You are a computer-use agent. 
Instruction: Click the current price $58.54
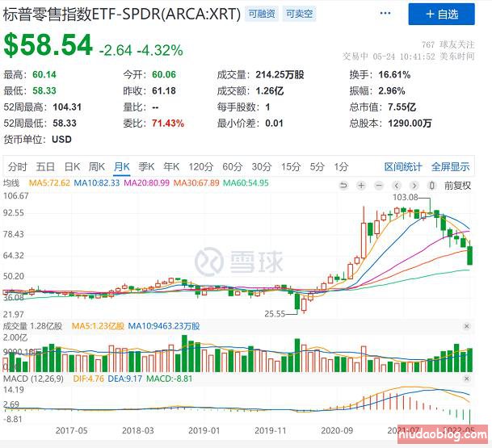pos(48,45)
